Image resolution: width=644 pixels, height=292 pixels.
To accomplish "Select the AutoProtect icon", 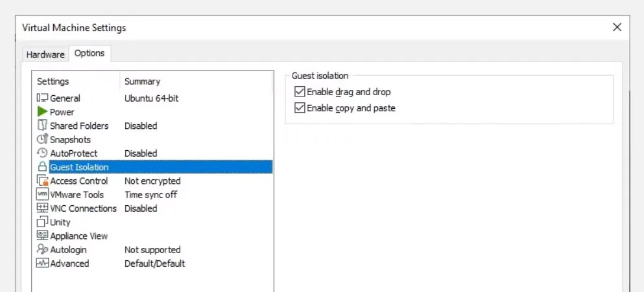I will coord(42,153).
